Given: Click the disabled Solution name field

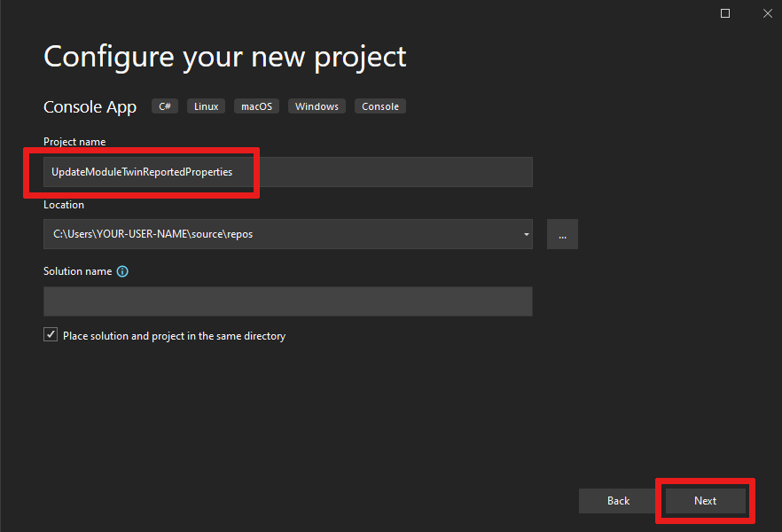Looking at the screenshot, I should (288, 301).
